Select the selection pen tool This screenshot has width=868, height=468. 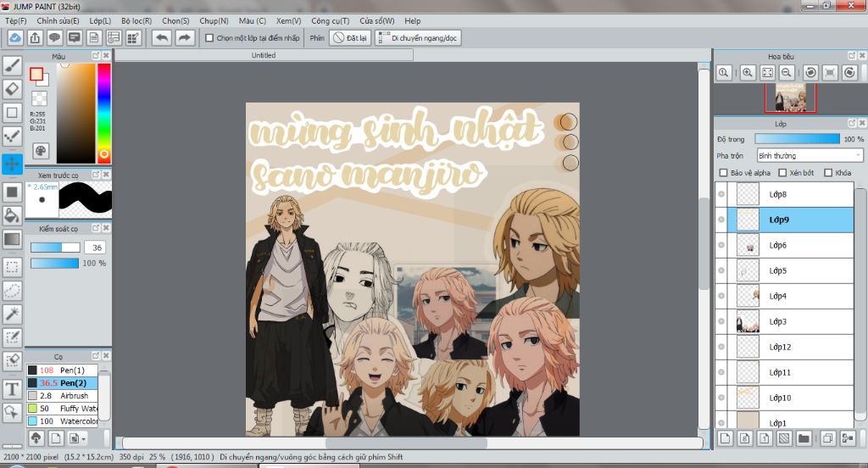click(x=12, y=337)
